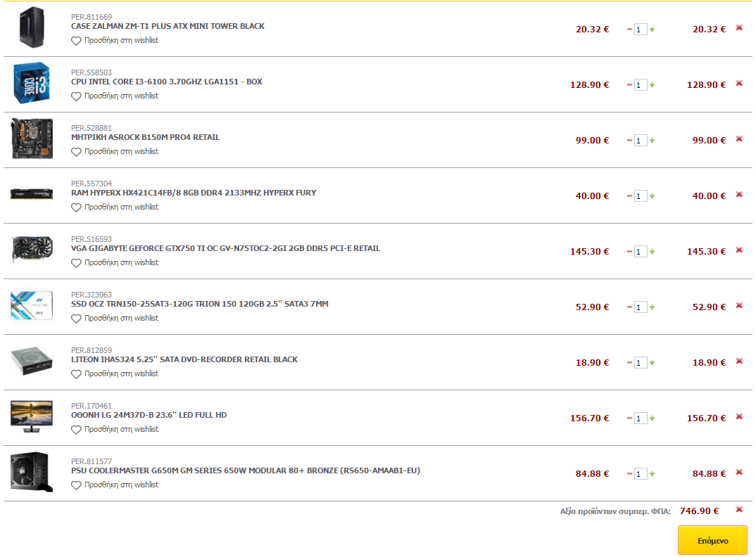The width and height of the screenshot is (756, 557).
Task: Click quantity field for LG monitor
Action: [x=641, y=418]
